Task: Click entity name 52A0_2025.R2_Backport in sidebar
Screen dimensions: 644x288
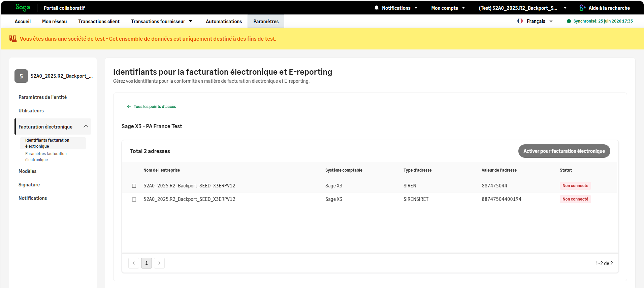Action: [62, 76]
